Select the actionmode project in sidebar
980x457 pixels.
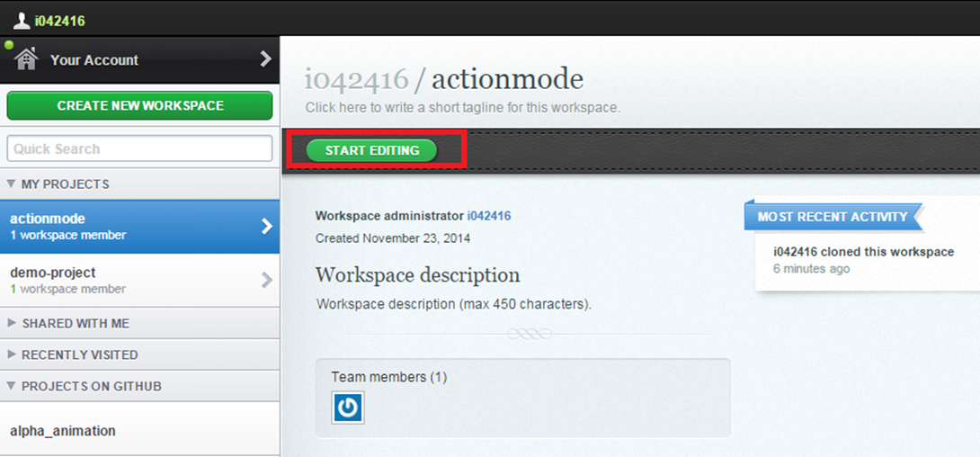[140, 227]
